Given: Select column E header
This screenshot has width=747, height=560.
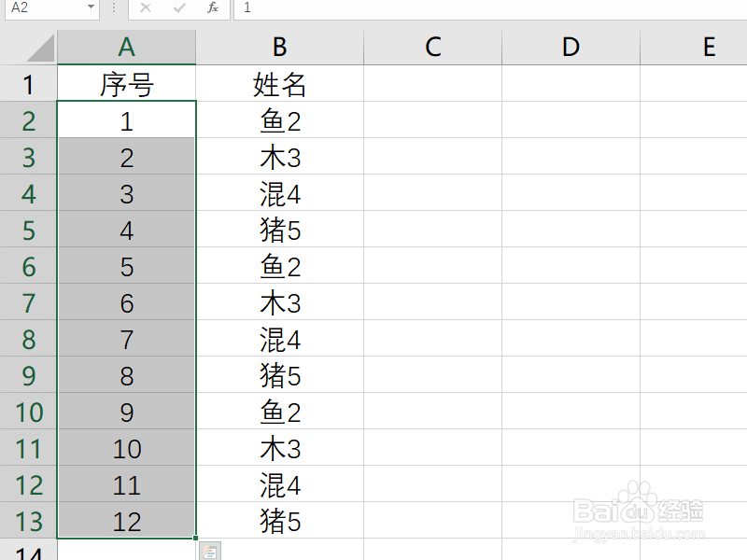Looking at the screenshot, I should tap(694, 48).
